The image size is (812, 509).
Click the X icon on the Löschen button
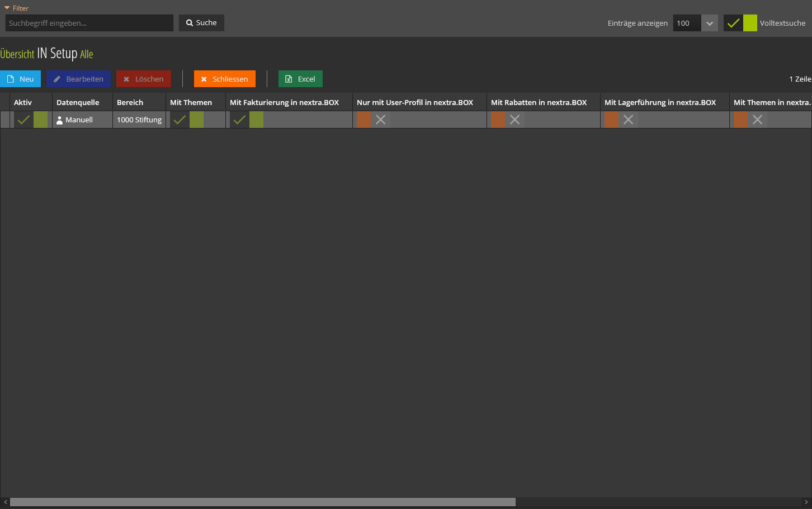tap(126, 78)
